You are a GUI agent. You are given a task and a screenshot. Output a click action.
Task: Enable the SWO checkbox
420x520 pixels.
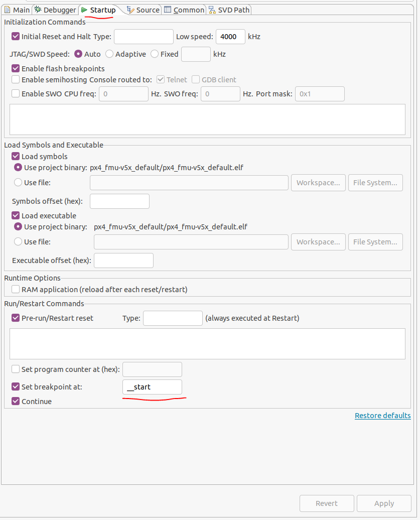pos(16,94)
